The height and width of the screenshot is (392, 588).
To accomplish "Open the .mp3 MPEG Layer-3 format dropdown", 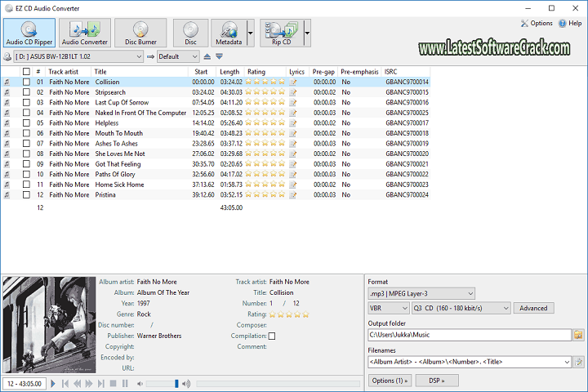I will click(421, 293).
